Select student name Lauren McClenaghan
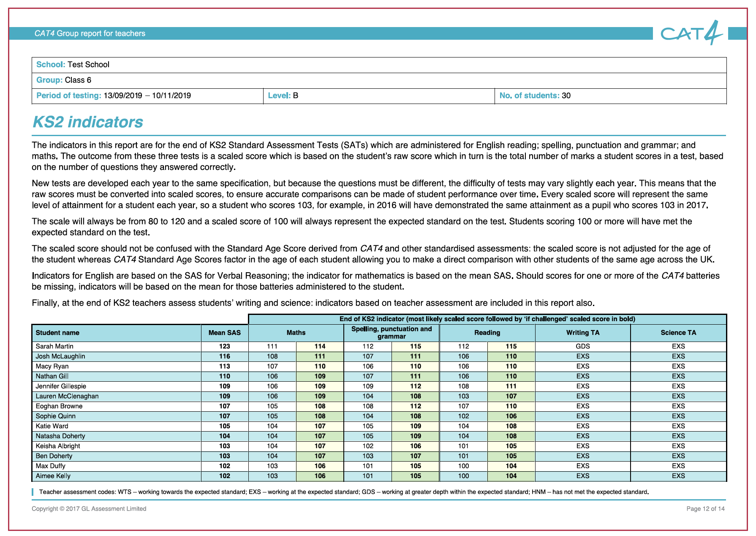The image size is (756, 536). pos(67,396)
